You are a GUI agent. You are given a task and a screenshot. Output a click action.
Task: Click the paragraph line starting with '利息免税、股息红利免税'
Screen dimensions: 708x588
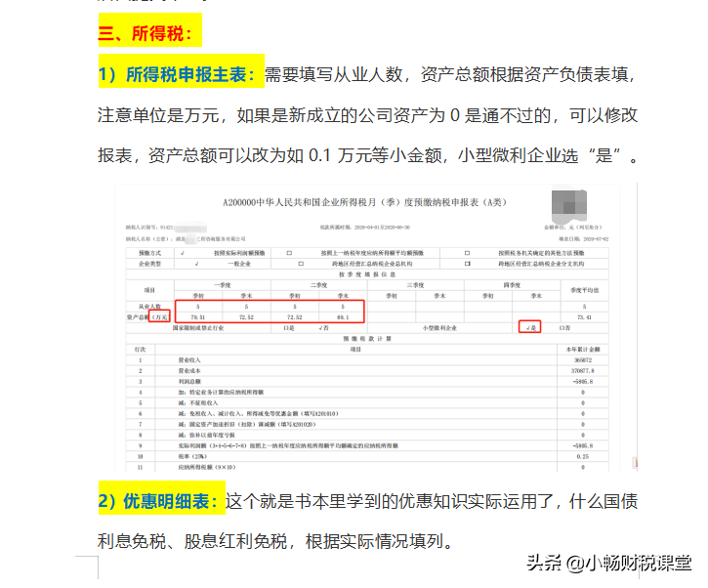pos(275,540)
